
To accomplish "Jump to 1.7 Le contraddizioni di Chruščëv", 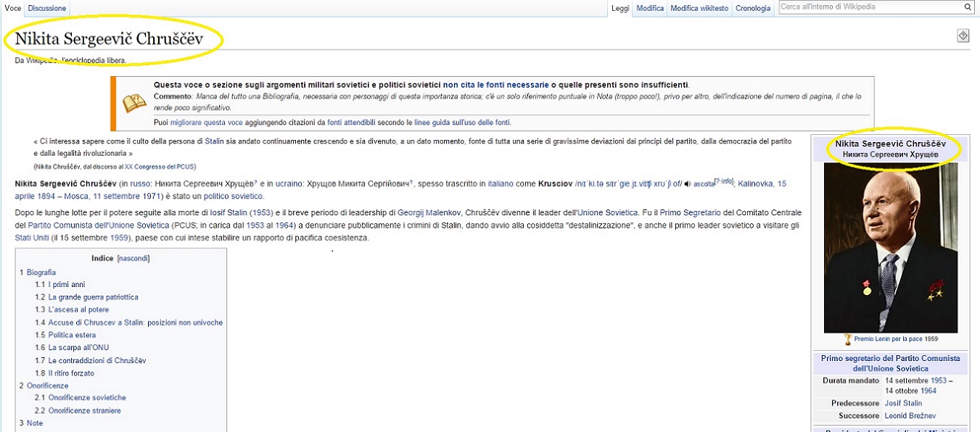I will click(97, 361).
